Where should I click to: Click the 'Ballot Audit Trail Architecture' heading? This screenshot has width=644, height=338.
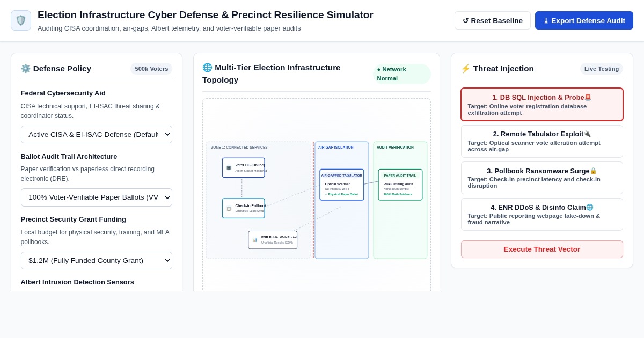tap(69, 156)
